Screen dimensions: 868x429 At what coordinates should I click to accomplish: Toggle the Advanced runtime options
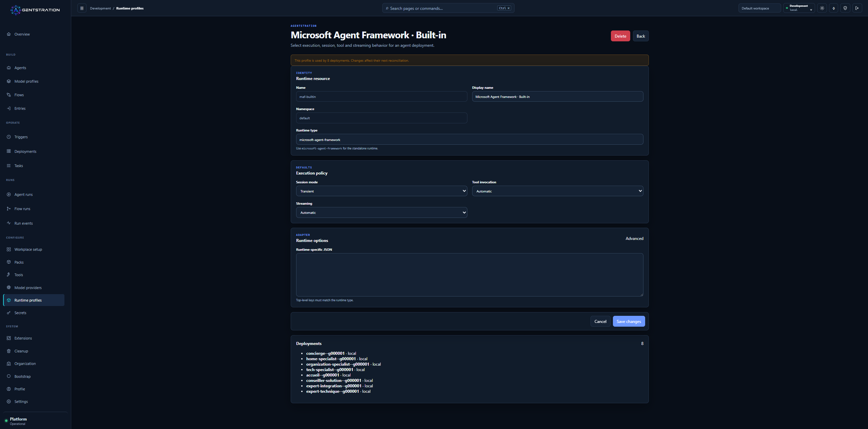(x=634, y=239)
